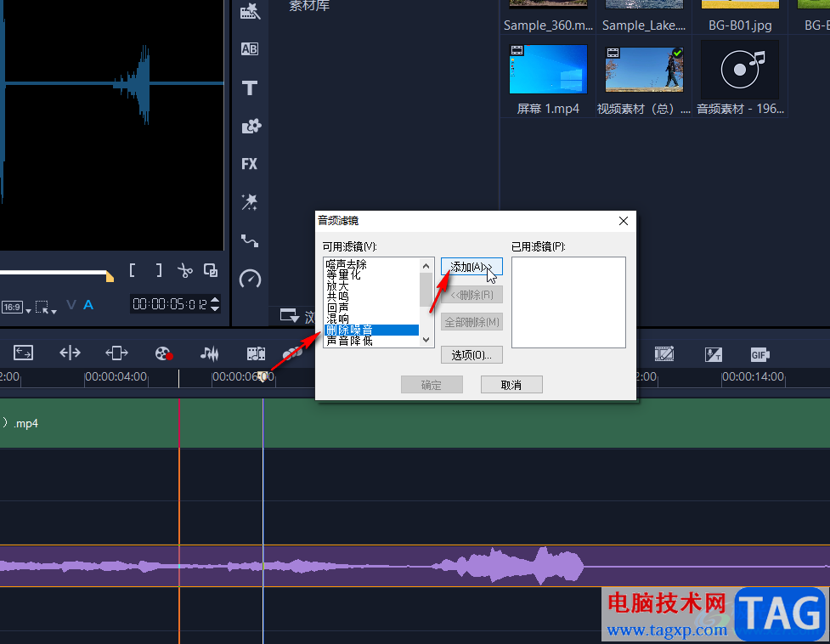
Task: Click the timeline playhead handle
Action: coord(263,378)
